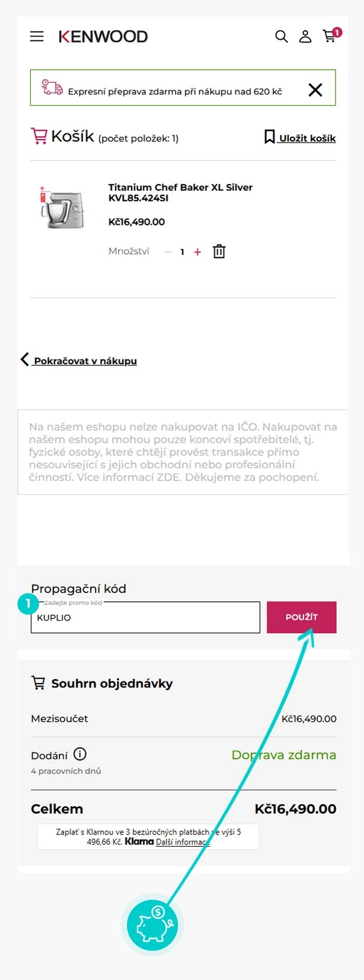The width and height of the screenshot is (364, 980).
Task: Click the delivery truck icon in banner
Action: pos(52,88)
